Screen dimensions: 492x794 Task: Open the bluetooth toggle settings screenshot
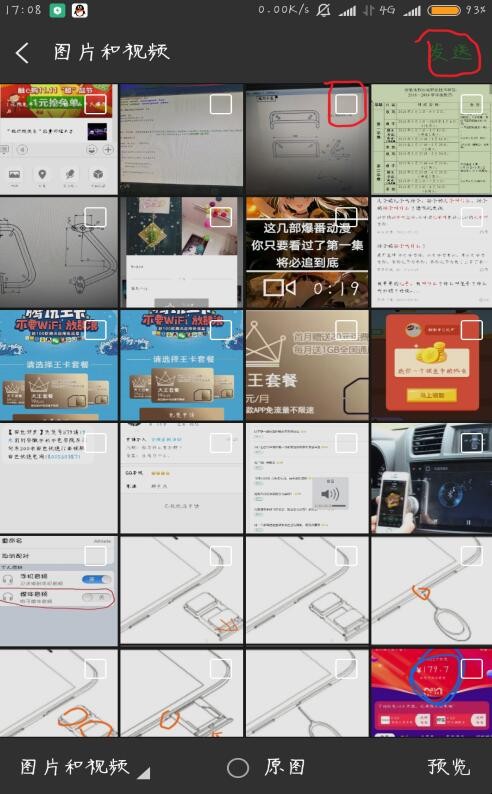pos(59,591)
